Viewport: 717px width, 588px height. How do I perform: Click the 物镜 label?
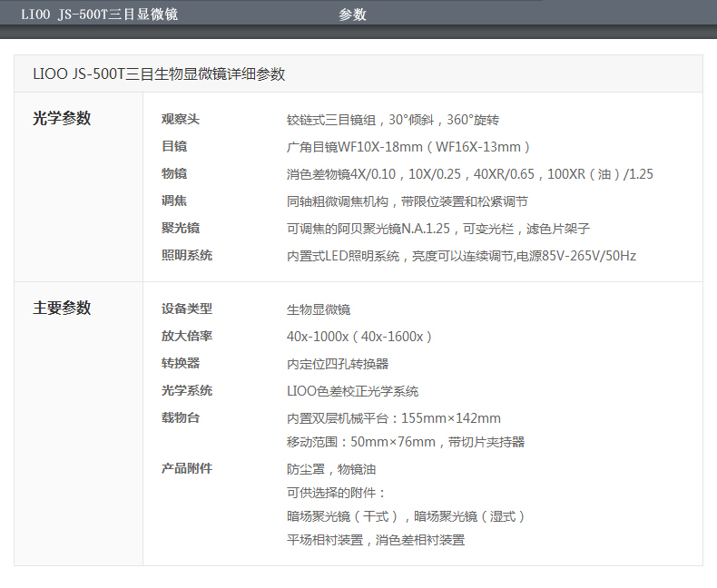point(174,173)
